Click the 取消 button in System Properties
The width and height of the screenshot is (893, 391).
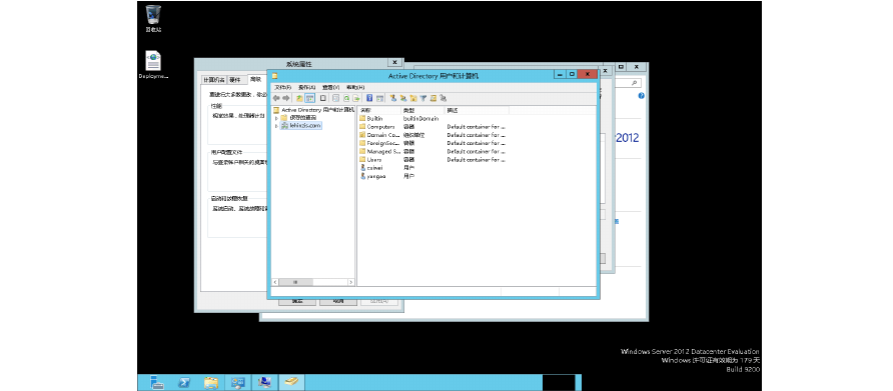pyautogui.click(x=338, y=301)
